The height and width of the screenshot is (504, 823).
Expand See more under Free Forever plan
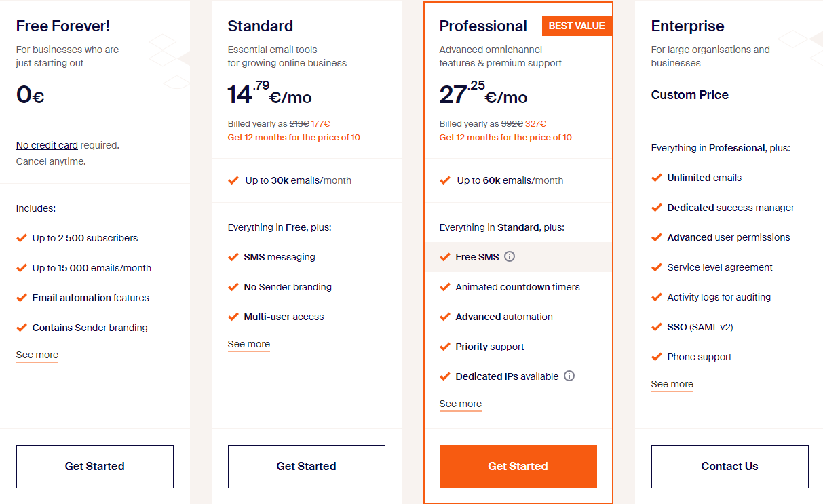point(37,355)
